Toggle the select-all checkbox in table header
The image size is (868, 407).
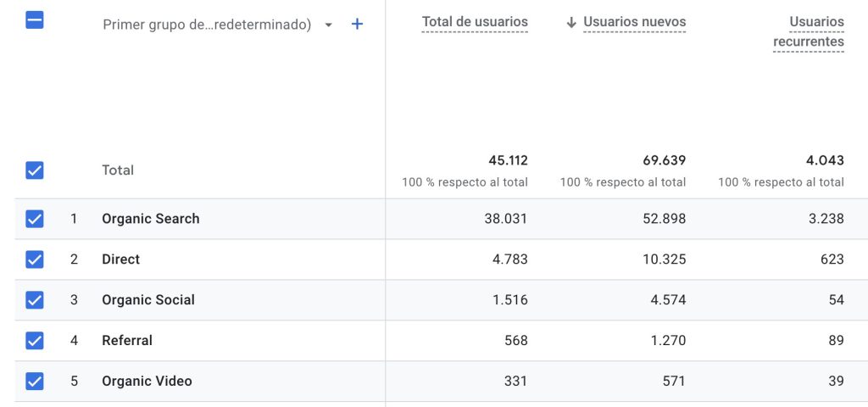35,20
